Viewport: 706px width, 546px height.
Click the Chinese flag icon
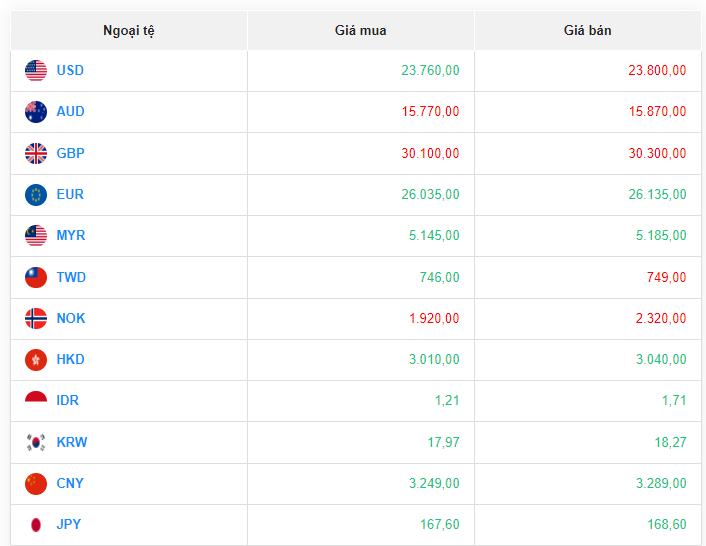click(36, 484)
